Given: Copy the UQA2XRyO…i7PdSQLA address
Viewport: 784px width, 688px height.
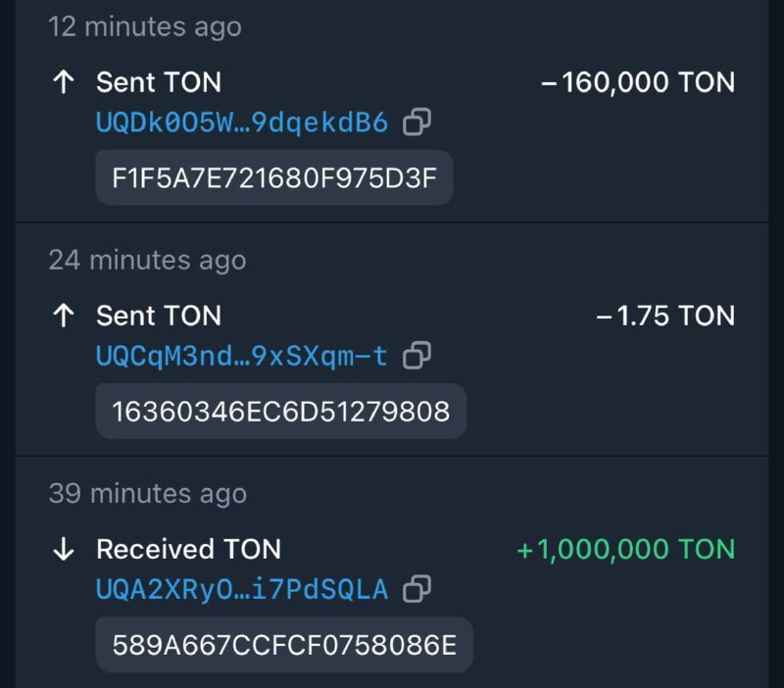Looking at the screenshot, I should [x=417, y=588].
